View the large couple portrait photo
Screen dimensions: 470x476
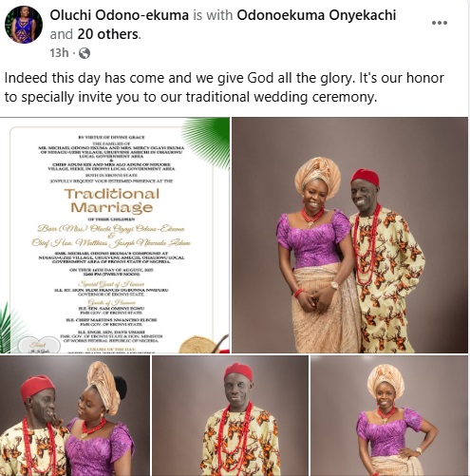pyautogui.click(x=350, y=236)
